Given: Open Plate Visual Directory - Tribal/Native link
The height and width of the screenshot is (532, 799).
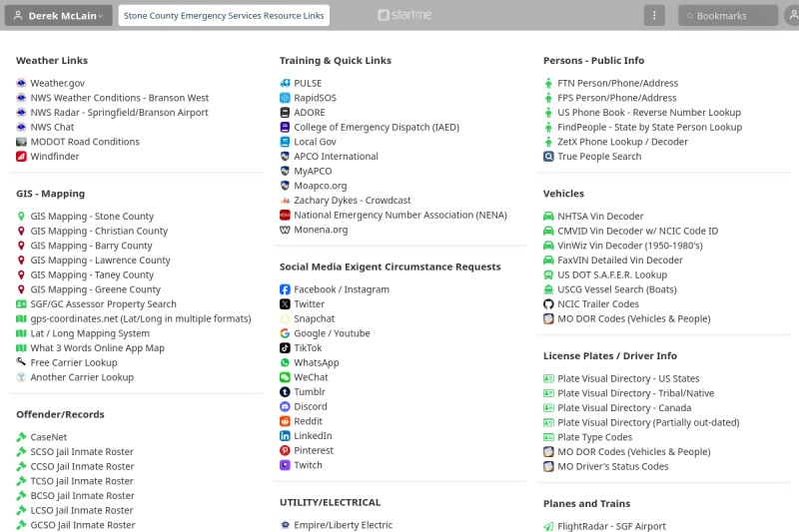Looking at the screenshot, I should click(635, 393).
